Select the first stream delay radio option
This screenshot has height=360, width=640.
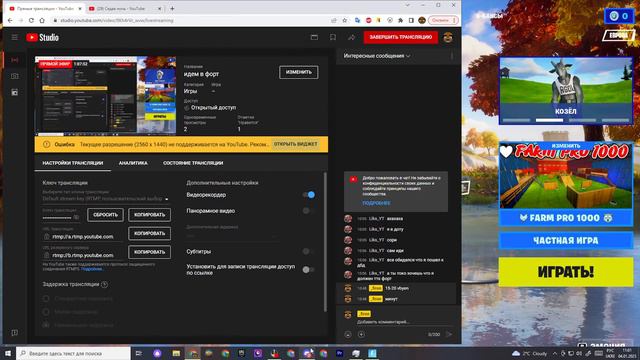46,299
